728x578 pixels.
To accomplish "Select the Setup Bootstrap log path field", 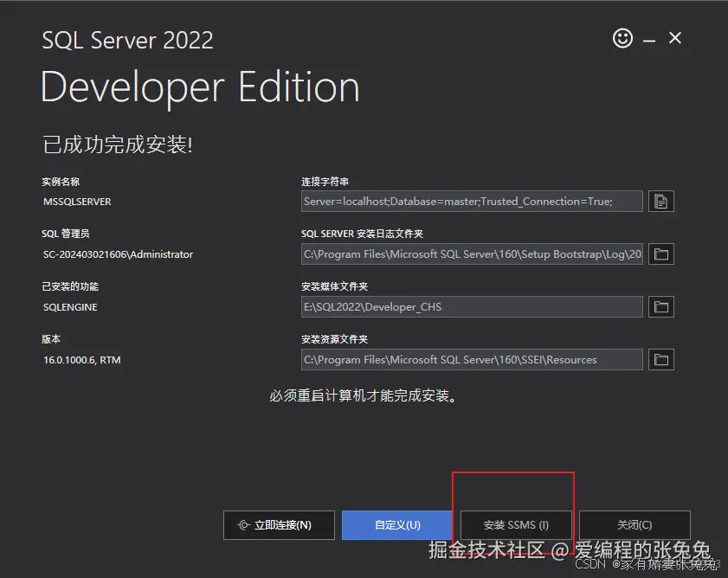I will tap(472, 254).
